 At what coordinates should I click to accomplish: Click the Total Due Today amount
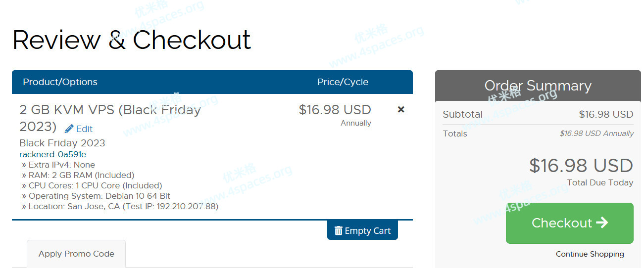tap(581, 166)
